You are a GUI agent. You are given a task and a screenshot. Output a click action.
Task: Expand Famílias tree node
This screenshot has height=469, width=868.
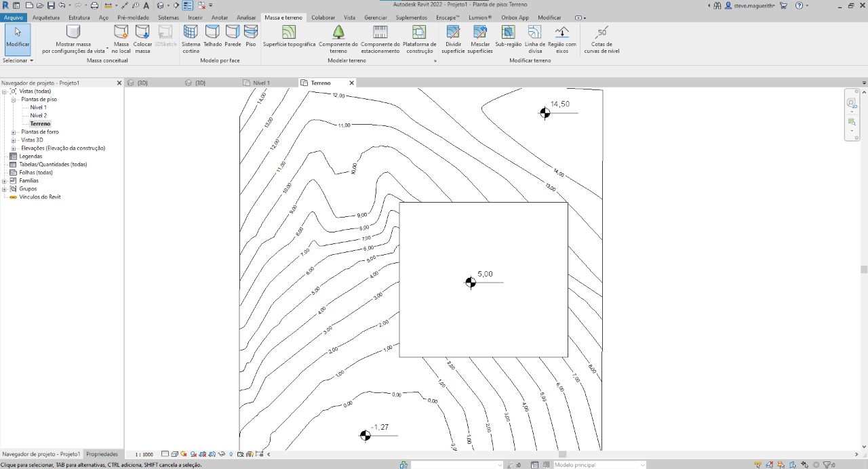coord(4,181)
